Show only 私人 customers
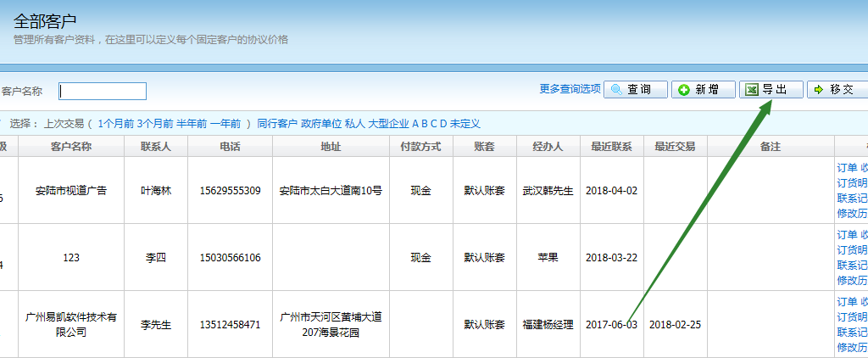Screen dimensions: 868x358 pos(354,124)
